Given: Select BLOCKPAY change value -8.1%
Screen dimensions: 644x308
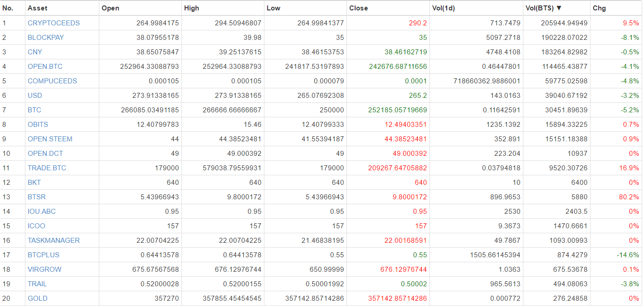Looking at the screenshot, I should [630, 38].
